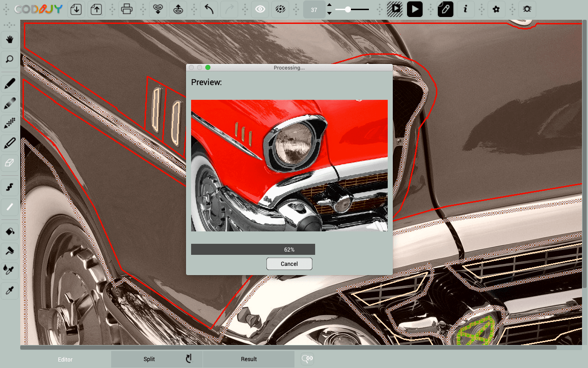Click the 62% progress bar
The width and height of the screenshot is (588, 368).
(x=253, y=249)
